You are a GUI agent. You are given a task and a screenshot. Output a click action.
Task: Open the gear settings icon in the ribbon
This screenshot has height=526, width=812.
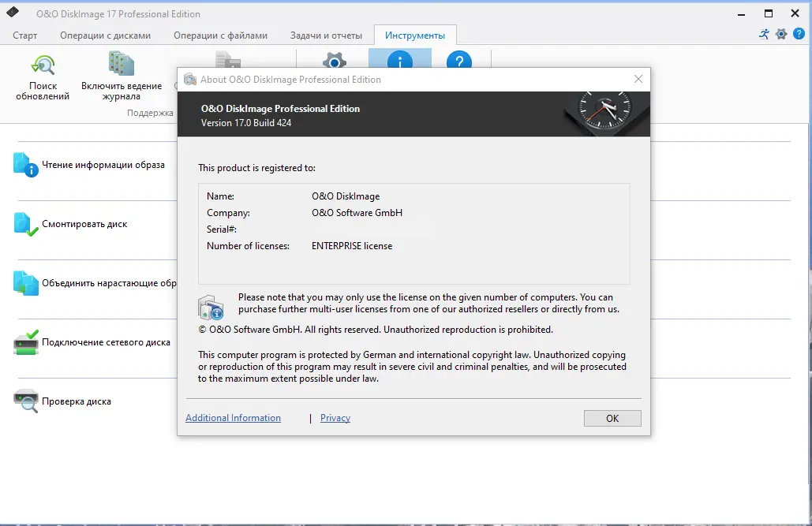click(x=334, y=62)
